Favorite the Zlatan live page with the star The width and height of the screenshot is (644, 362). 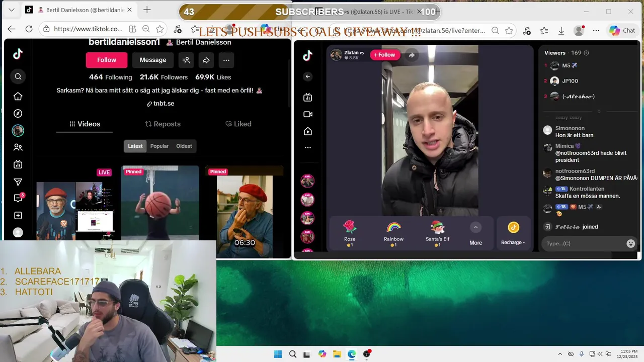[x=509, y=31]
